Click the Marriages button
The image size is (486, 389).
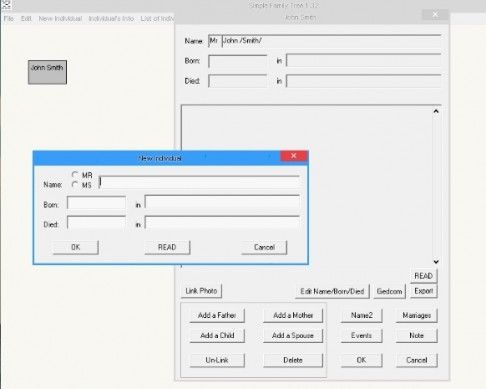pyautogui.click(x=417, y=315)
